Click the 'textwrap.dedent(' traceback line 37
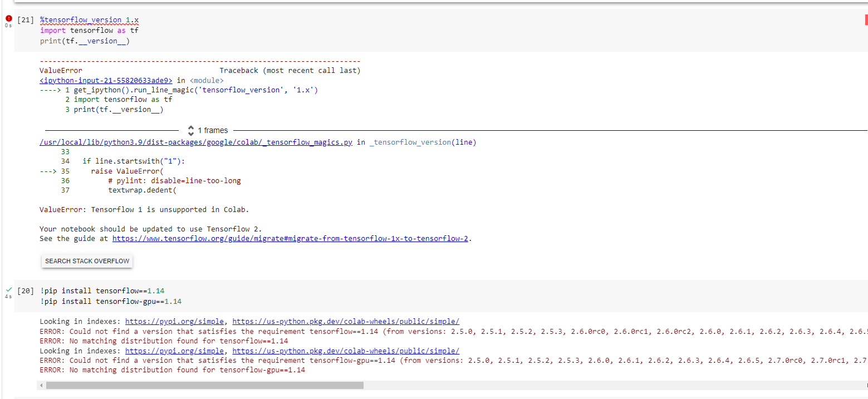868x399 pixels. 142,190
